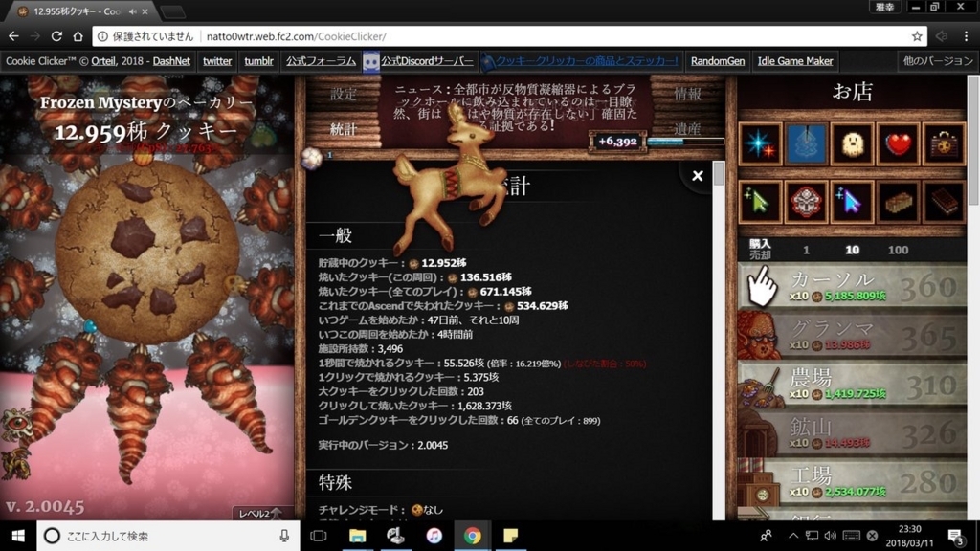980x551 pixels.
Task: Buy the dark chocolate biscuit upgrade
Action: 944,201
